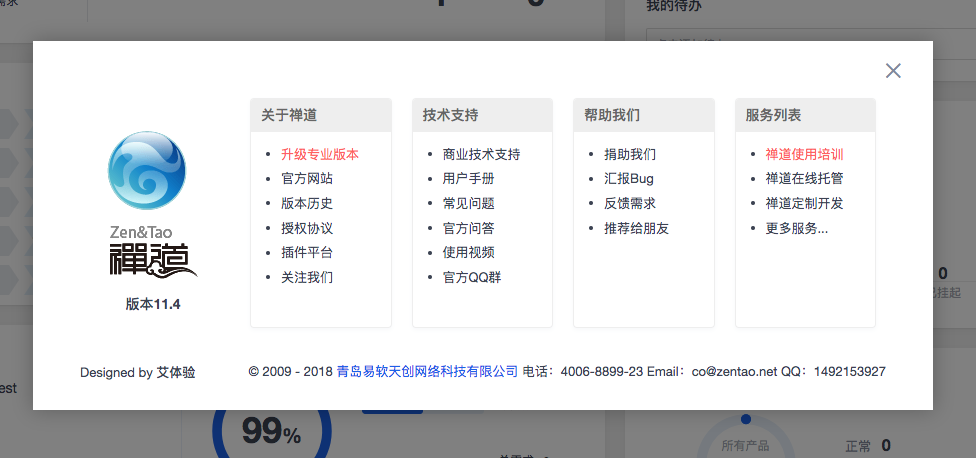The image size is (976, 458).
Task: Select 捐助我们 link
Action: click(x=630, y=154)
